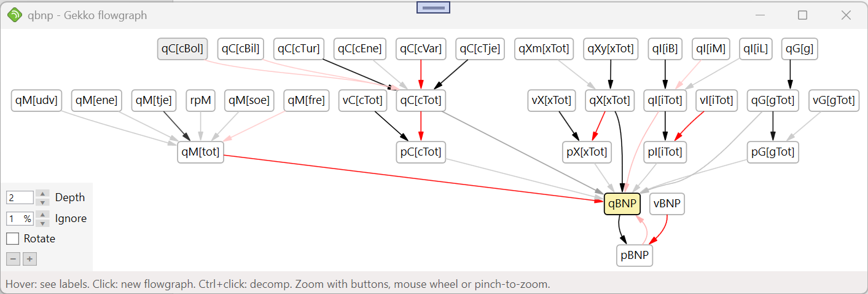Select the pI[iTot] node

pyautogui.click(x=665, y=152)
